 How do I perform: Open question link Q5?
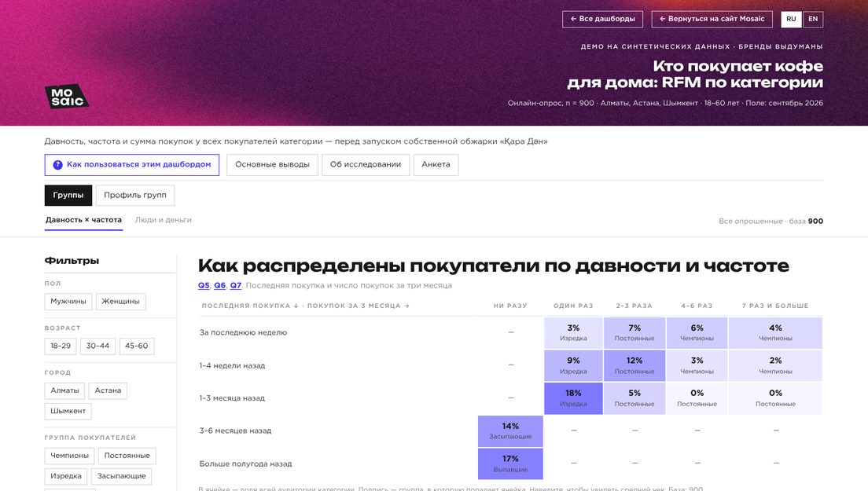(204, 285)
